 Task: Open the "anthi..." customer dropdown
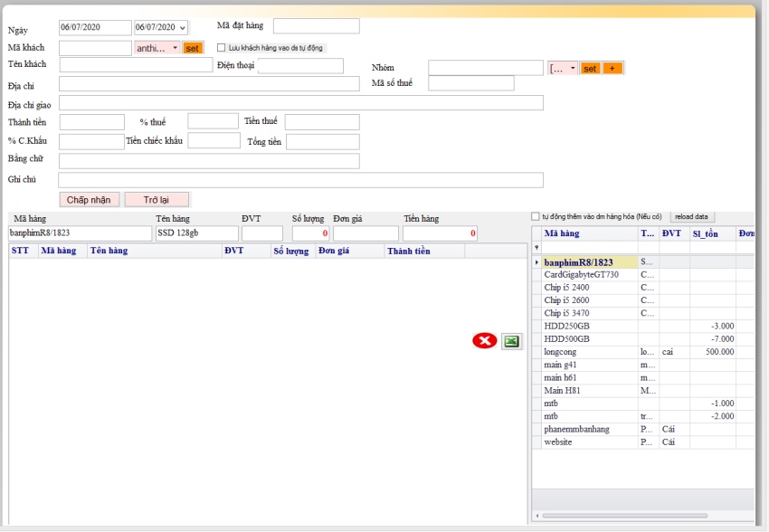tap(176, 48)
